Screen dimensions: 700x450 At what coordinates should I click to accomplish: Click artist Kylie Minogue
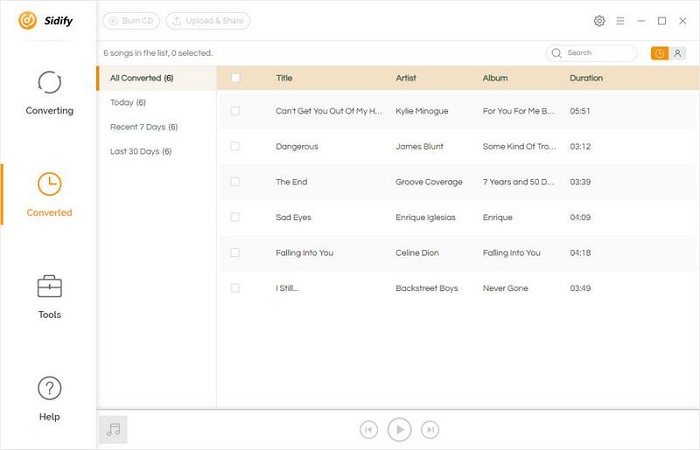(421, 111)
